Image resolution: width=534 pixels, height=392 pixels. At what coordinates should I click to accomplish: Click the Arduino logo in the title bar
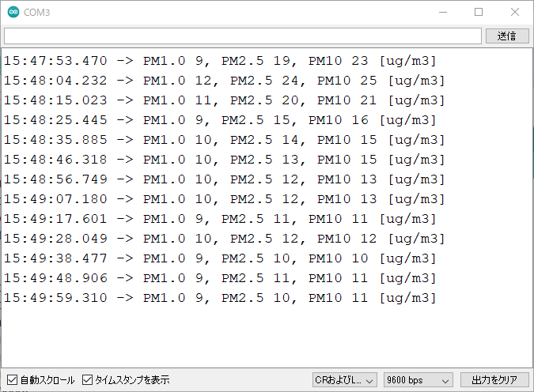[x=13, y=13]
